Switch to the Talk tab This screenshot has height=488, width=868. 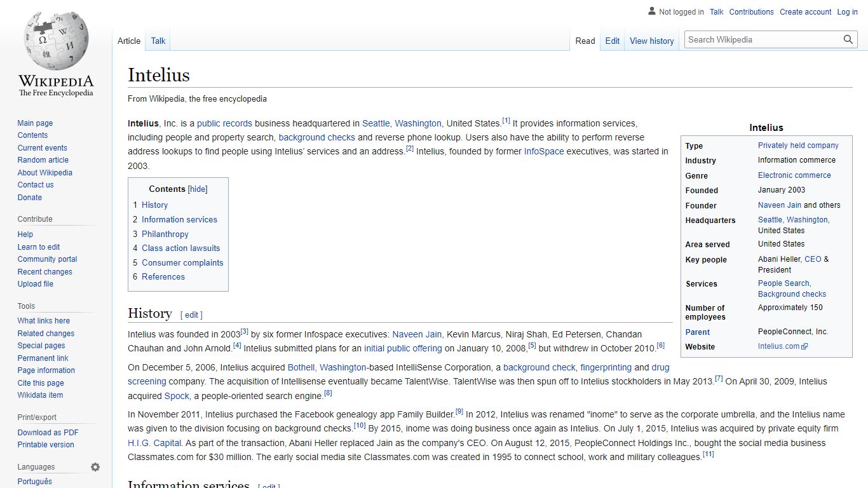coord(157,40)
